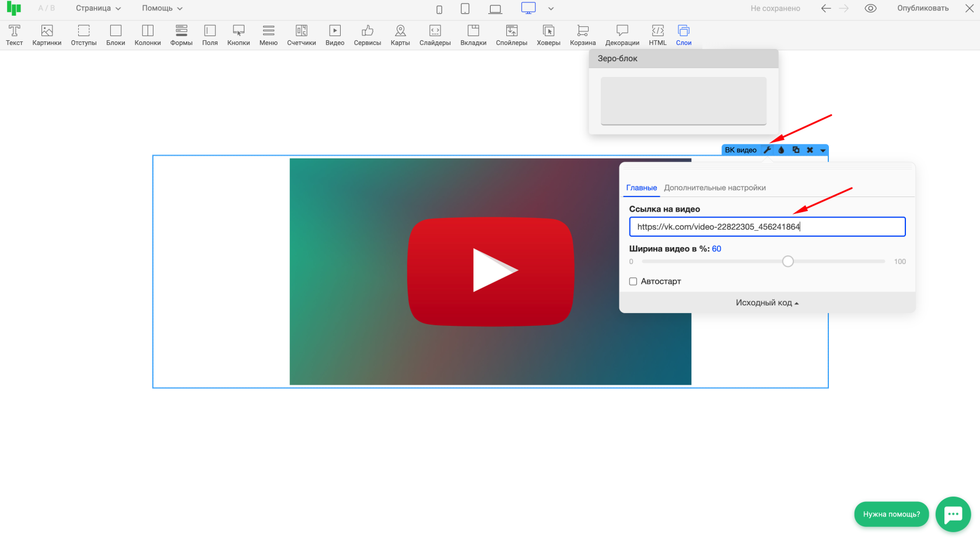This screenshot has height=538, width=980.
Task: Open the droplet style icon on ВК видео
Action: pyautogui.click(x=782, y=150)
